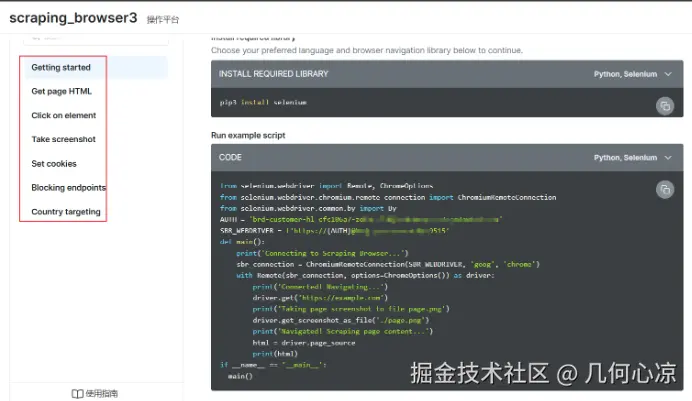Click the html = driver.page_source line
Screen dimensions: 692x401
tap(304, 343)
